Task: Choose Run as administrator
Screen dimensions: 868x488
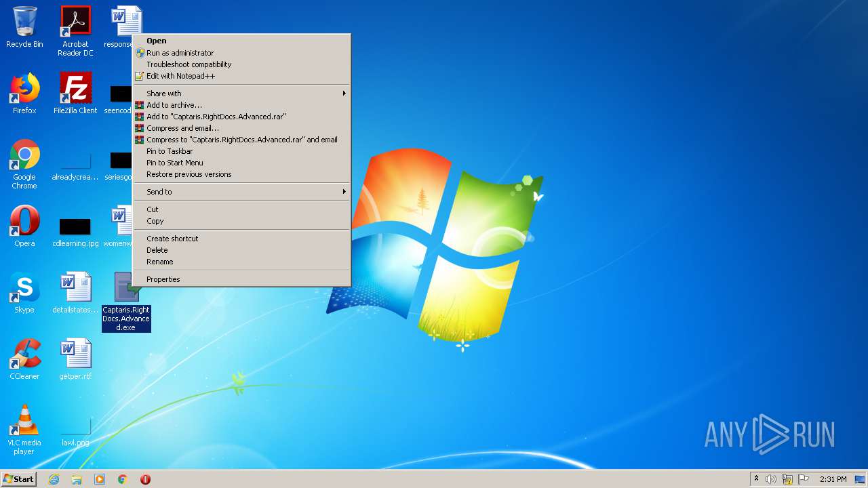Action: pyautogui.click(x=241, y=53)
